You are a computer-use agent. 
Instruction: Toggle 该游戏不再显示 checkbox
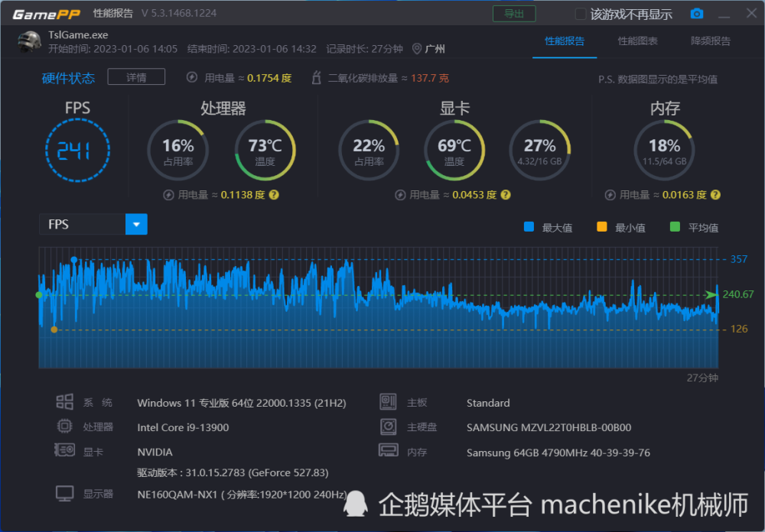coord(580,14)
